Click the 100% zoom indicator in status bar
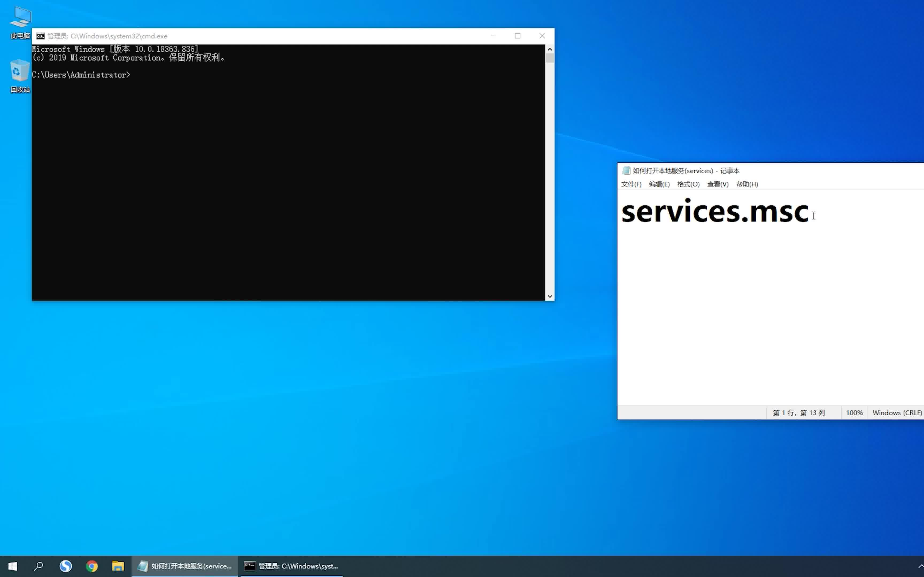Image resolution: width=924 pixels, height=577 pixels. coord(854,412)
